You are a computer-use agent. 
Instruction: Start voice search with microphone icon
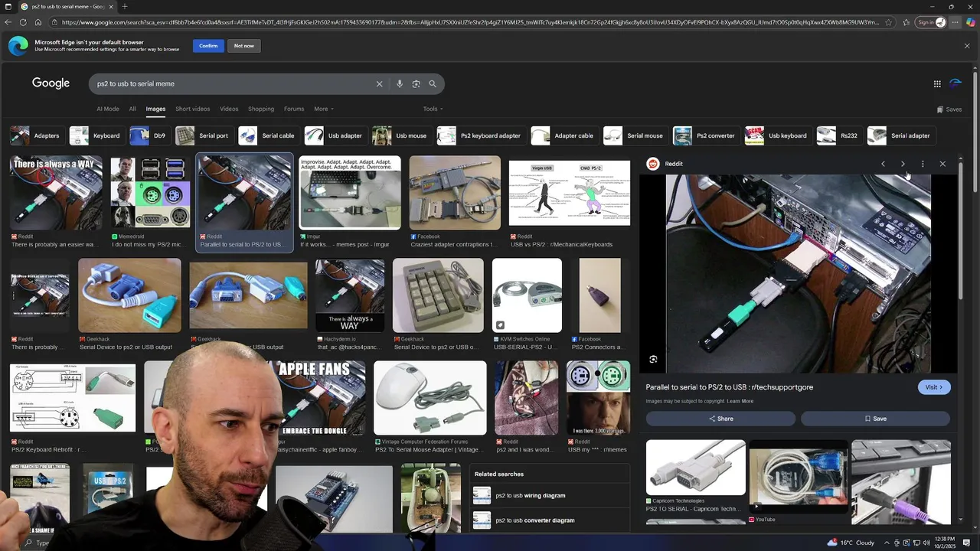click(x=400, y=84)
